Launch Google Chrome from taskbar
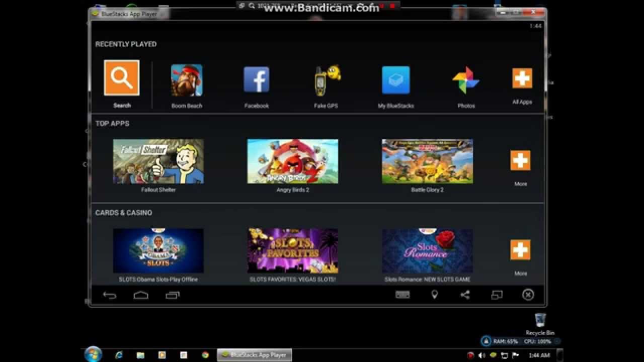The width and height of the screenshot is (644, 362). pyautogui.click(x=205, y=355)
